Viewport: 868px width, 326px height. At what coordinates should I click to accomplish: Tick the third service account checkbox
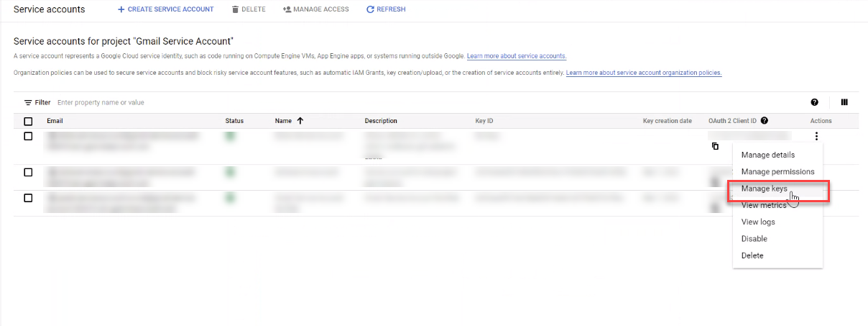pyautogui.click(x=28, y=198)
